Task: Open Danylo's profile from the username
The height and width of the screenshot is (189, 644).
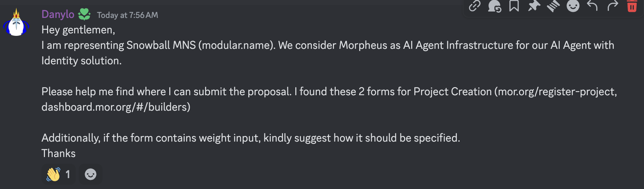Action: click(x=58, y=14)
